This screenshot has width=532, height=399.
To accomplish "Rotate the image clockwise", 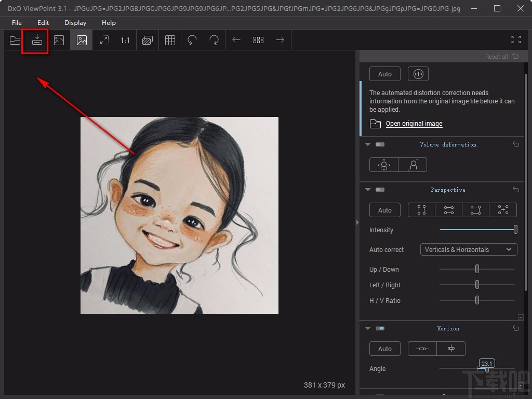I will point(214,40).
